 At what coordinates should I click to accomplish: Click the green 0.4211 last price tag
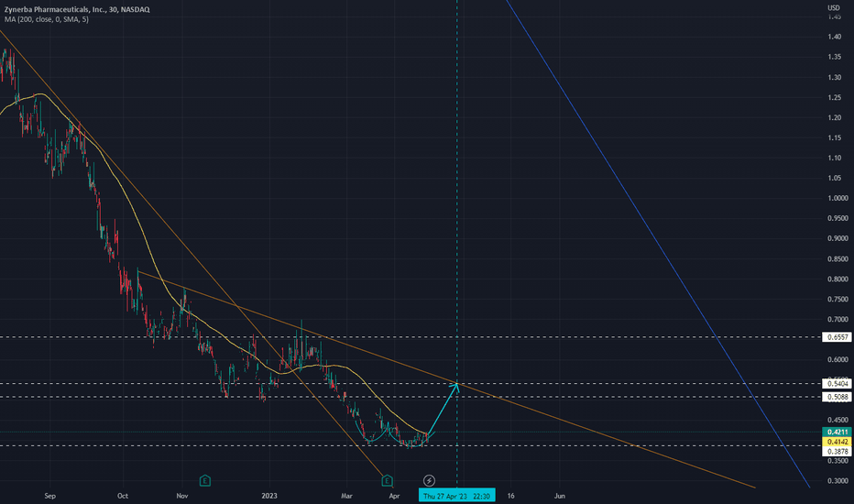pos(838,433)
